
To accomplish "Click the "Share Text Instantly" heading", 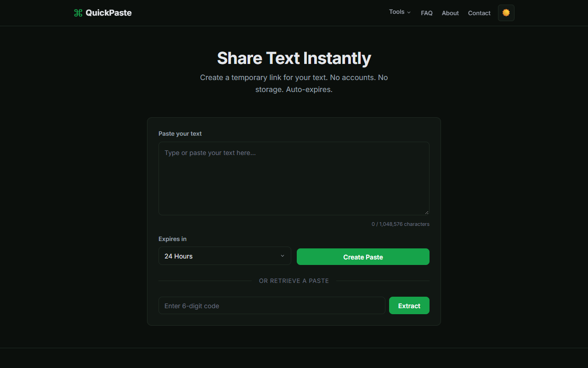I will (x=294, y=58).
